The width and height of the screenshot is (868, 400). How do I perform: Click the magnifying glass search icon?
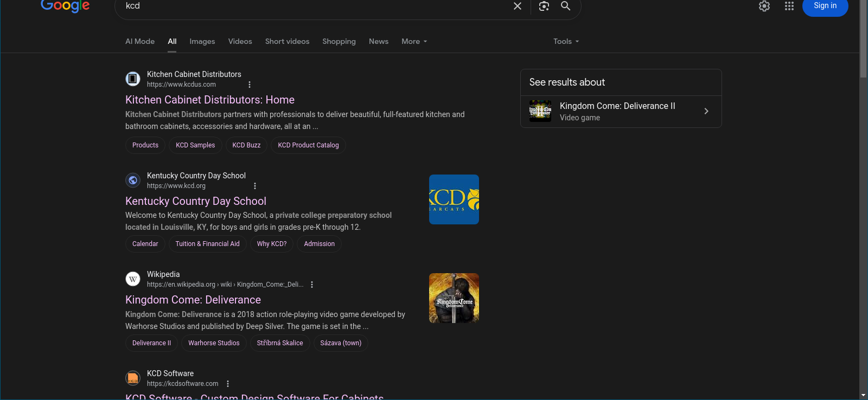tap(565, 6)
